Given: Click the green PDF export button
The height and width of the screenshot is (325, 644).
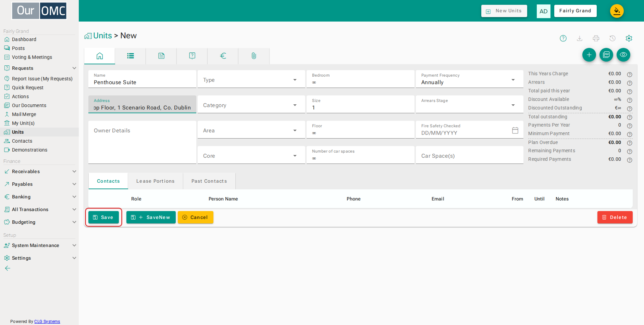Looking at the screenshot, I should (606, 55).
